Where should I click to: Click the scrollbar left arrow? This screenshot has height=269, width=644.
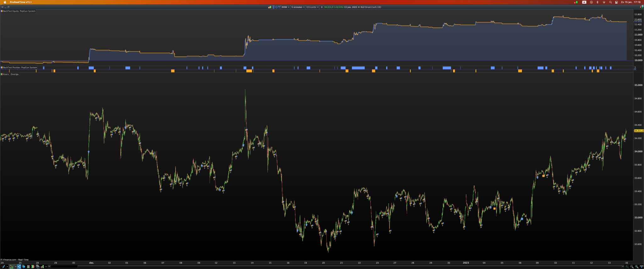click(49, 266)
